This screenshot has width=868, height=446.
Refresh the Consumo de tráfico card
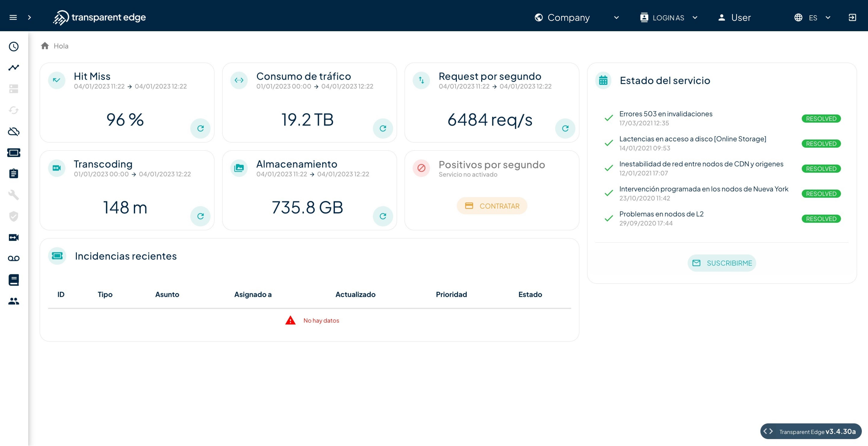click(x=383, y=128)
